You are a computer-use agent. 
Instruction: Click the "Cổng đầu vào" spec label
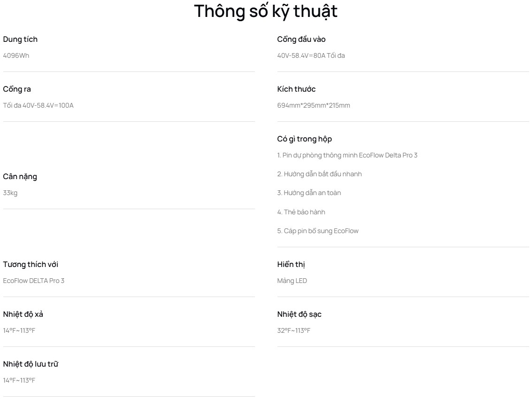coord(301,39)
